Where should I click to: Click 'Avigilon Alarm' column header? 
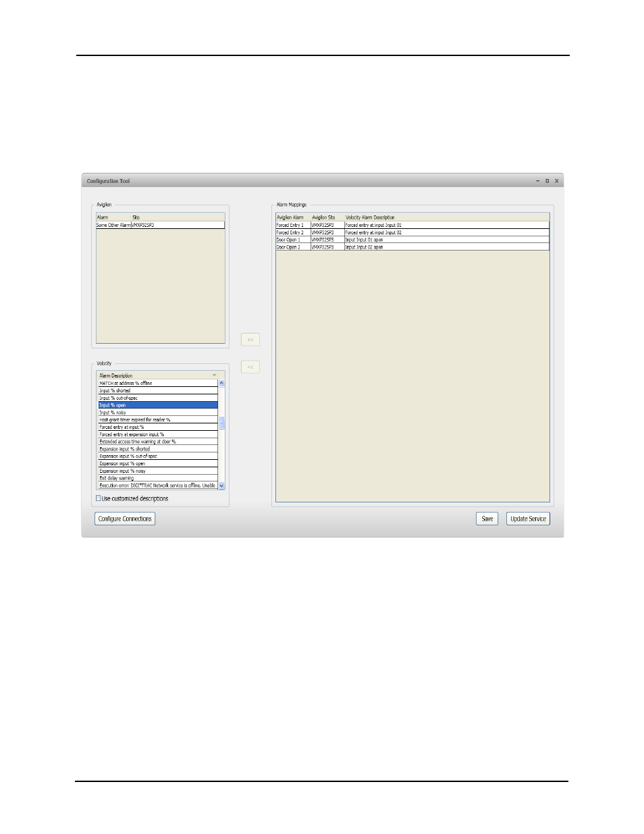click(x=293, y=217)
